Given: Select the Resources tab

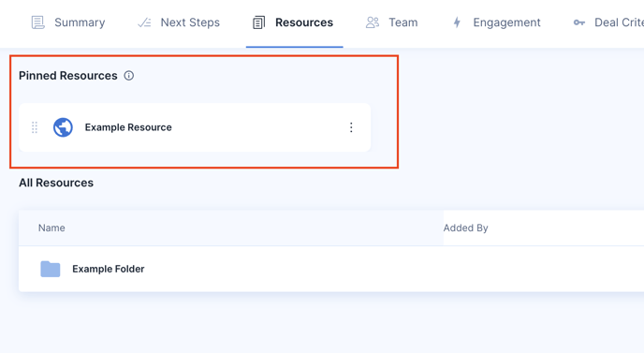Looking at the screenshot, I should pos(294,22).
